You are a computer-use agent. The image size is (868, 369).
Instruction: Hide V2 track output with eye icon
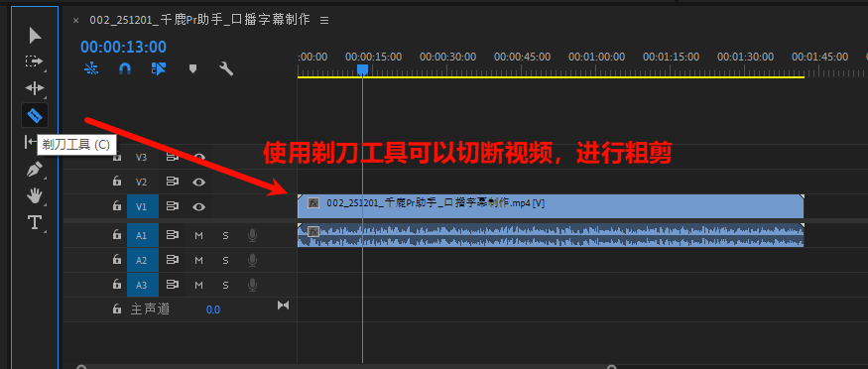(198, 182)
